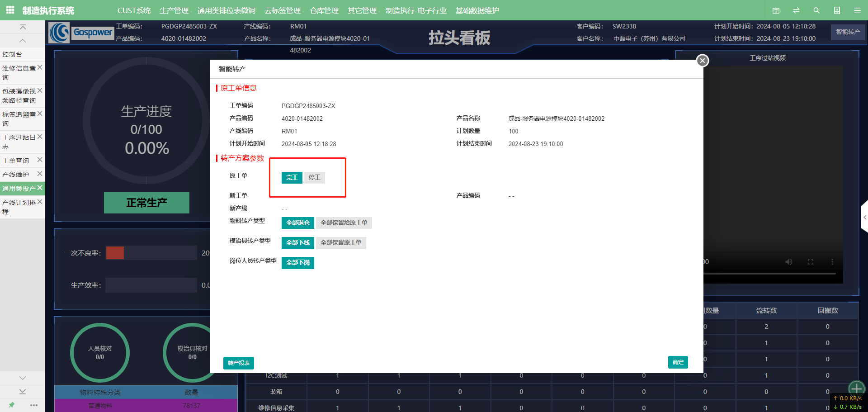Click the 回散数 column header
Viewport: 868px width, 412px height.
point(828,311)
